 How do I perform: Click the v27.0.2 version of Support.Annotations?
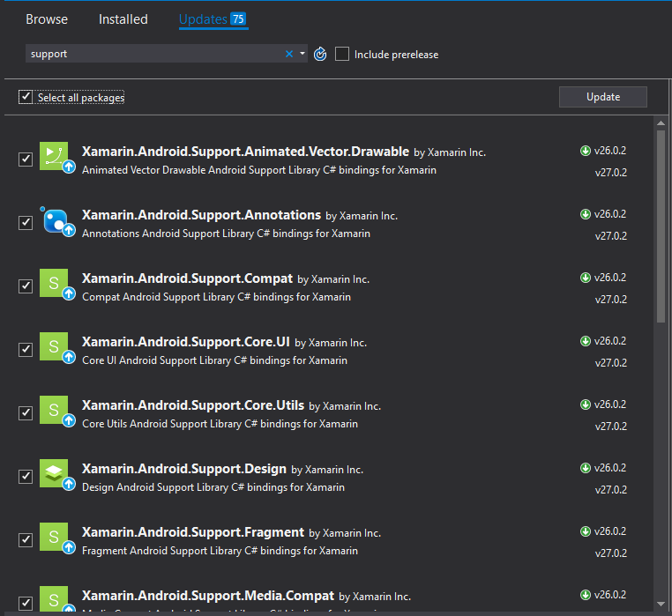point(611,236)
